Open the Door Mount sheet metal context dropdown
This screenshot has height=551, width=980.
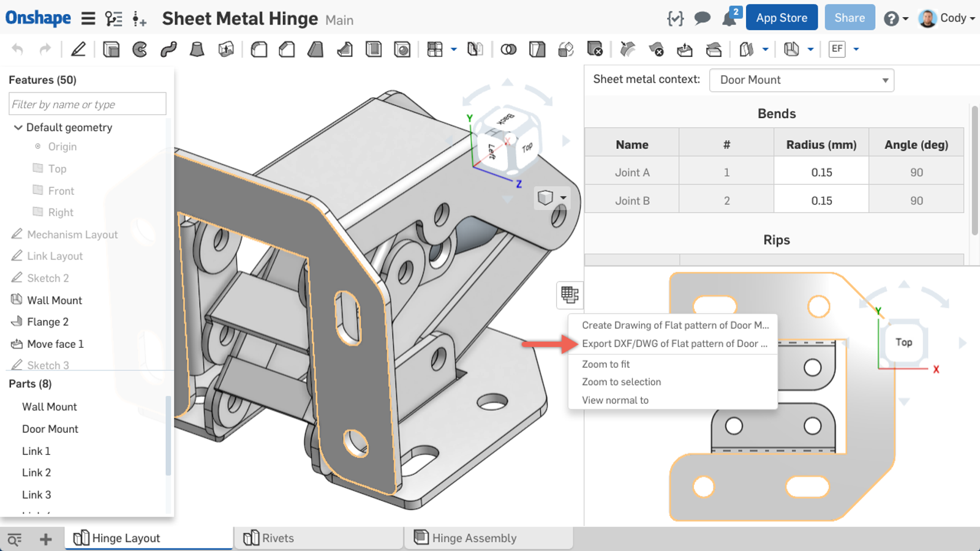(801, 80)
